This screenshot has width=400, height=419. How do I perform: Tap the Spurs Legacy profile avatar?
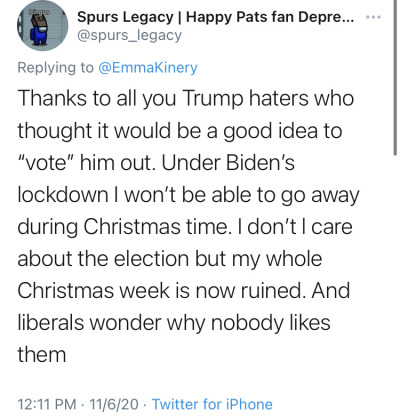click(43, 26)
